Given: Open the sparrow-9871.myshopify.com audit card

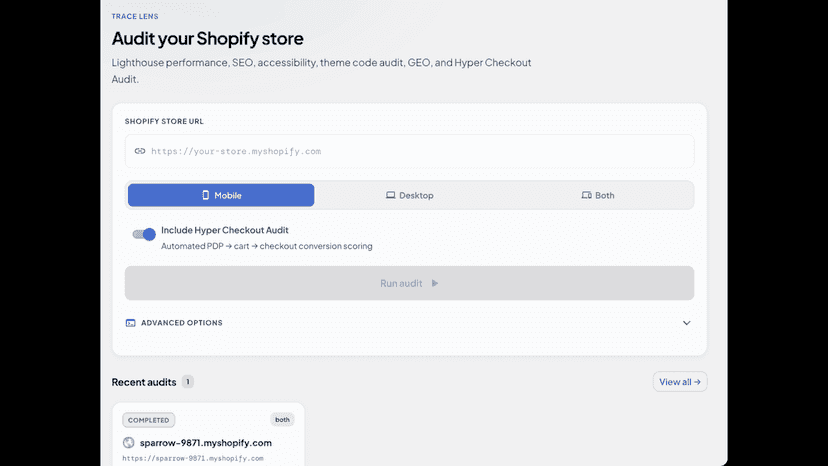Looking at the screenshot, I should point(208,435).
